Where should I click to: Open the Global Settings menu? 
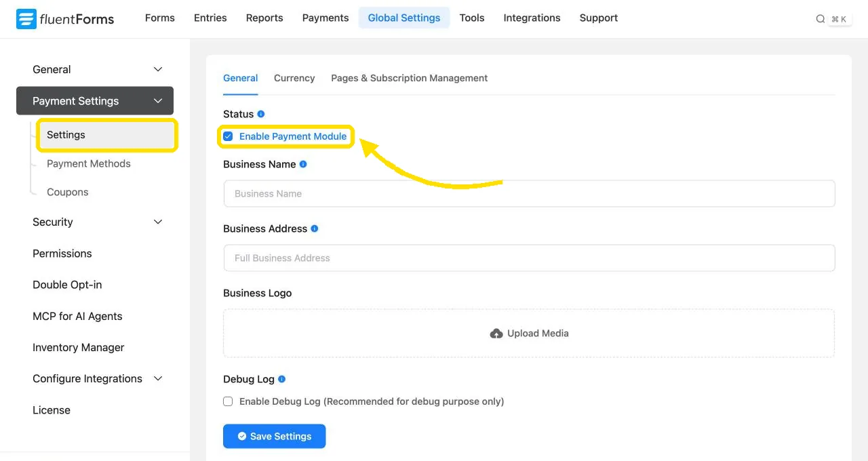point(404,18)
